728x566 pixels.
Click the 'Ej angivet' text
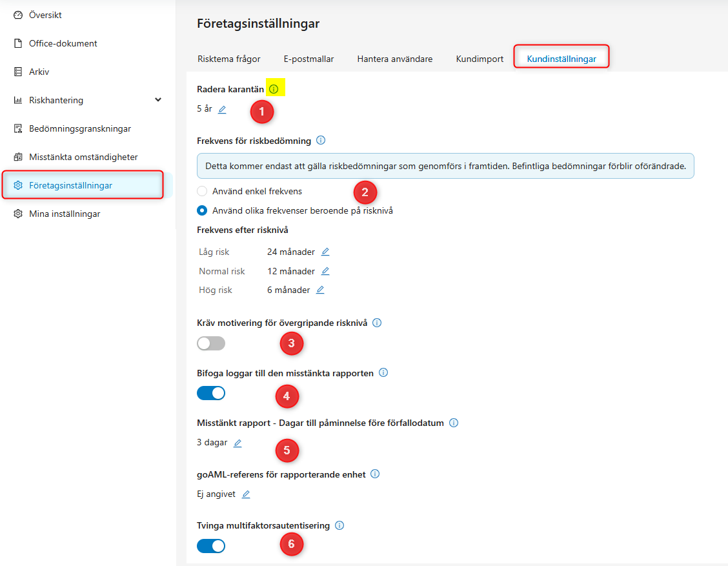pos(216,494)
